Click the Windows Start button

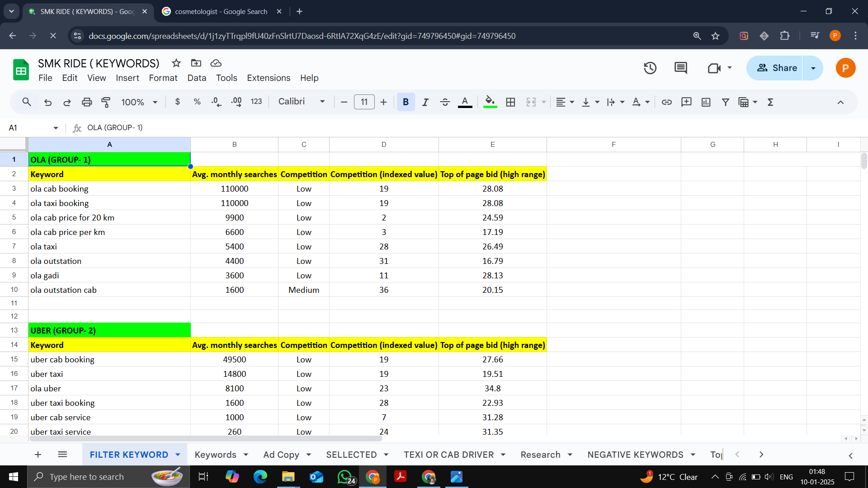[x=14, y=477]
